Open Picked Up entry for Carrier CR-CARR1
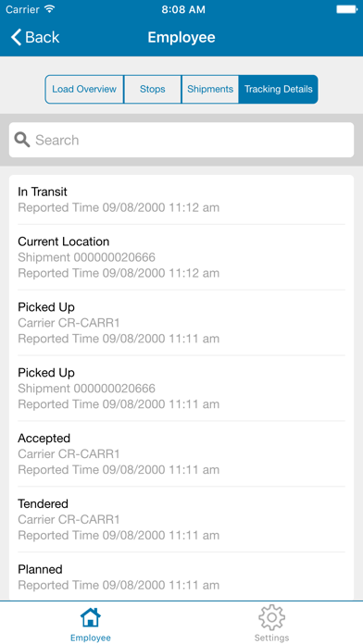 (x=181, y=323)
